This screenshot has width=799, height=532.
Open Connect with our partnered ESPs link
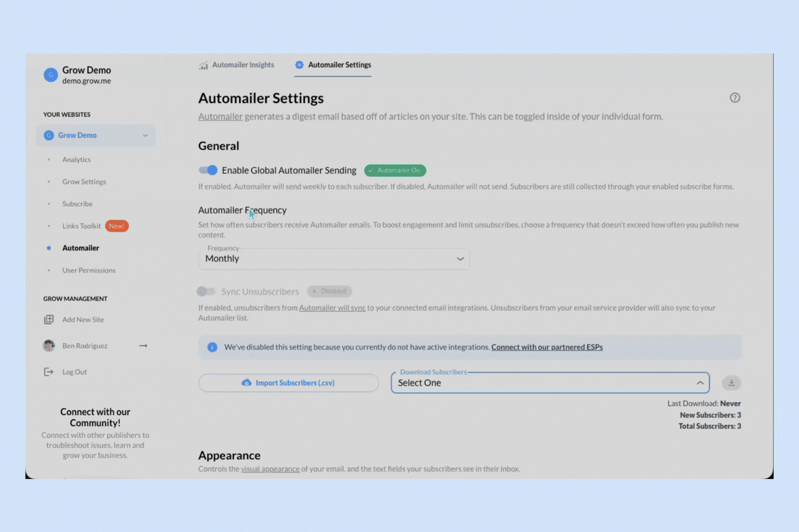pos(547,347)
